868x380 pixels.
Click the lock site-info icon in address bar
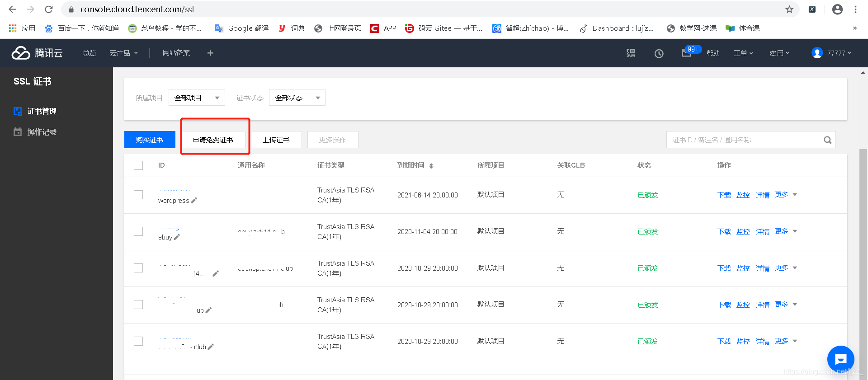(71, 9)
